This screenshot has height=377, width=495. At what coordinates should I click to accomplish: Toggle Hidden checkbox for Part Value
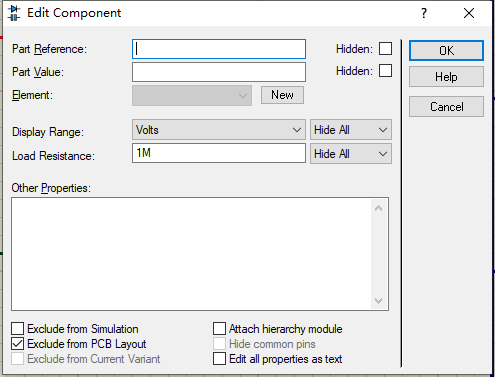coord(385,71)
